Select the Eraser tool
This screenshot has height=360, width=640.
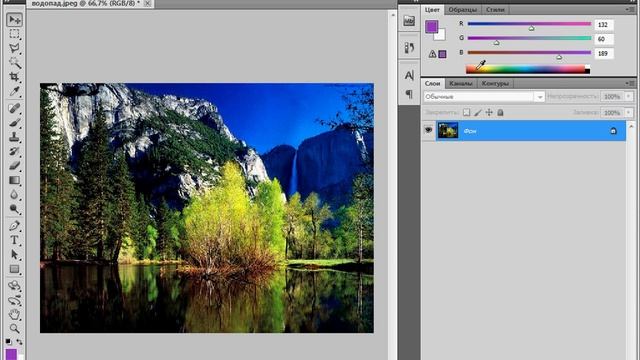(x=14, y=166)
